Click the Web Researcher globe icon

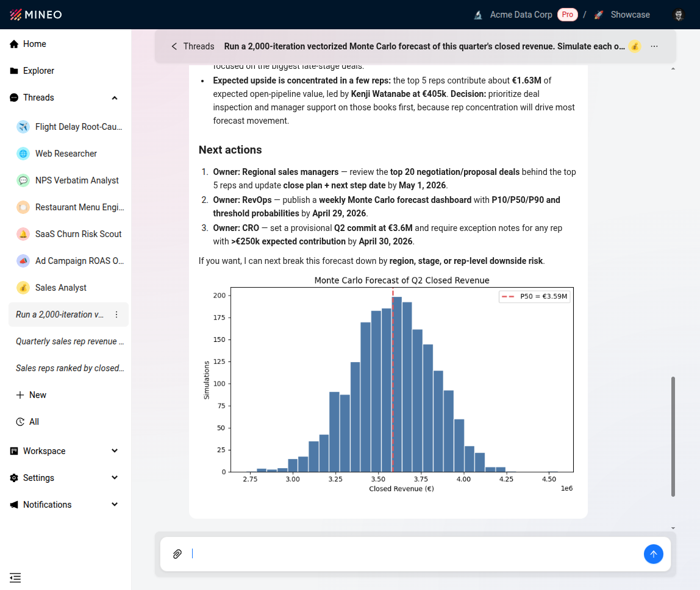tap(23, 154)
